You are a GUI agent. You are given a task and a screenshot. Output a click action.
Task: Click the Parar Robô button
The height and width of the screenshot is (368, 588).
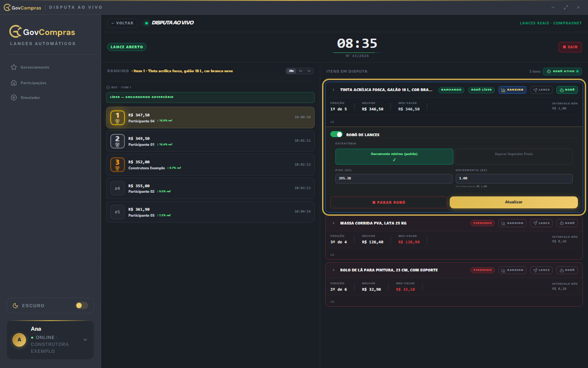[x=389, y=202]
